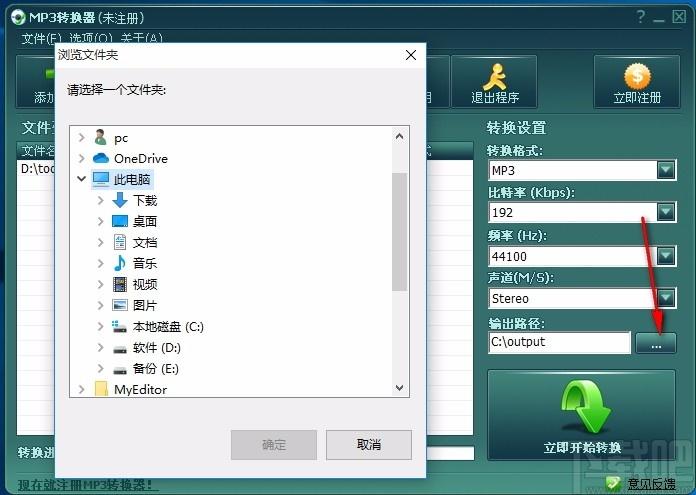Expand the Downloads (下载) folder node

tap(100, 200)
